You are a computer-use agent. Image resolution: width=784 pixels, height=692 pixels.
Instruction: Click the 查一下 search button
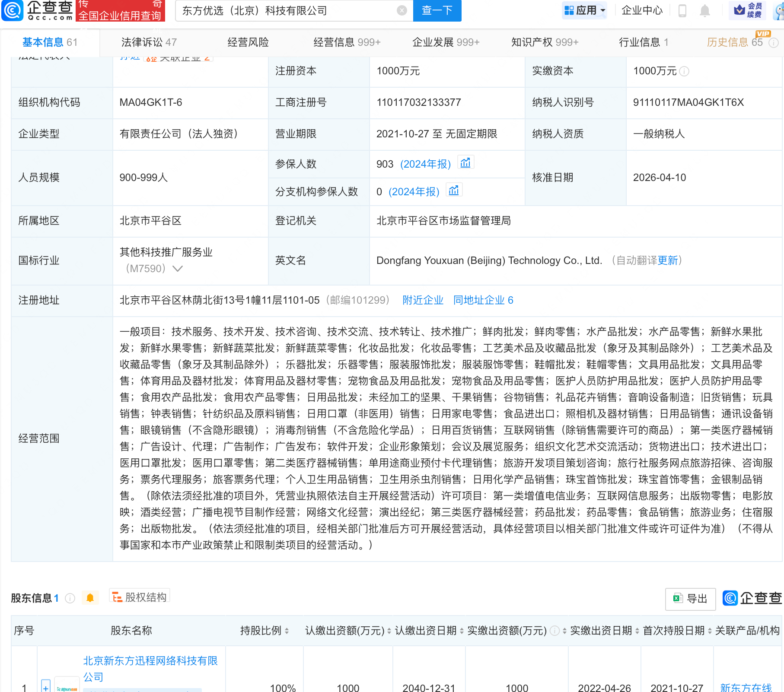pyautogui.click(x=437, y=11)
